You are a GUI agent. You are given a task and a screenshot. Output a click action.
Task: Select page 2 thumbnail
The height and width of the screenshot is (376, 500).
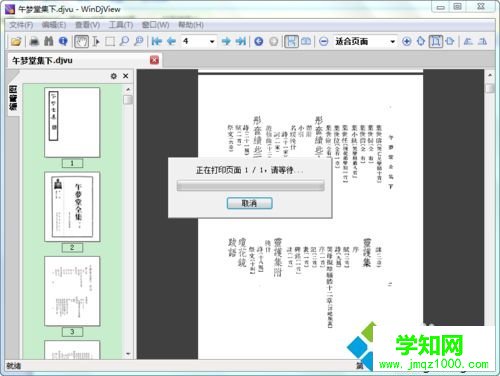[x=72, y=207]
